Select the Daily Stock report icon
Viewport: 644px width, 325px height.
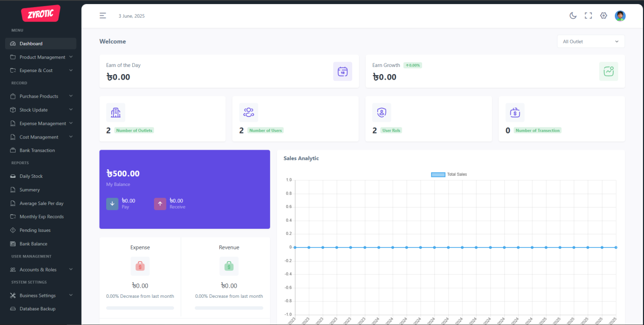pos(12,176)
